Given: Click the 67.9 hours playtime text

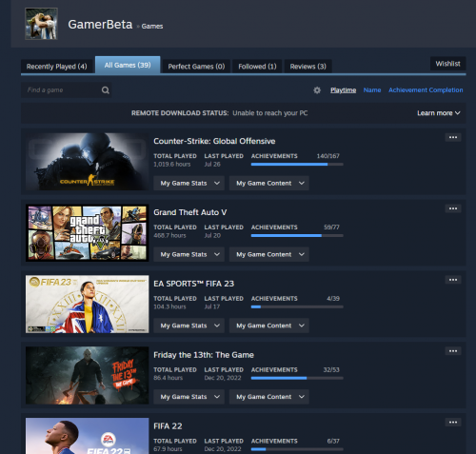Looking at the screenshot, I should point(168,449).
